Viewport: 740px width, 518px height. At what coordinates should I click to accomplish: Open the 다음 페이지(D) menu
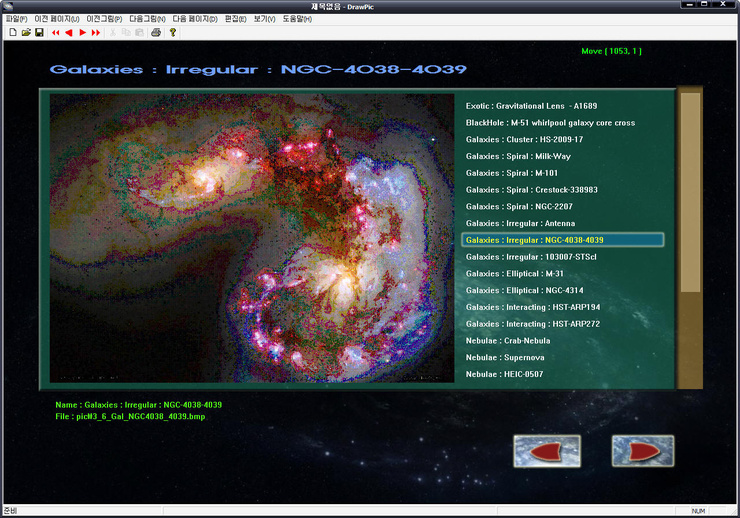point(195,19)
